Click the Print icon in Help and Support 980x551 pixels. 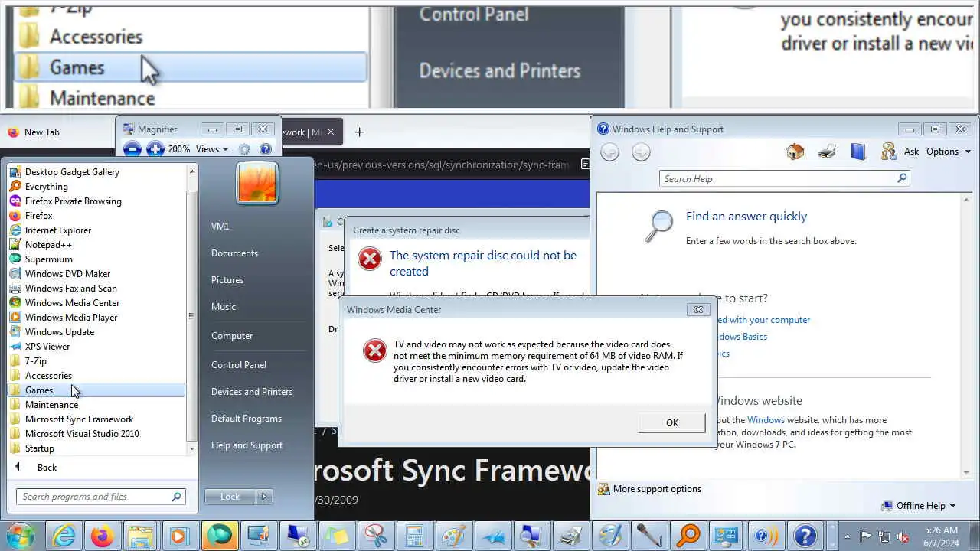pos(827,152)
